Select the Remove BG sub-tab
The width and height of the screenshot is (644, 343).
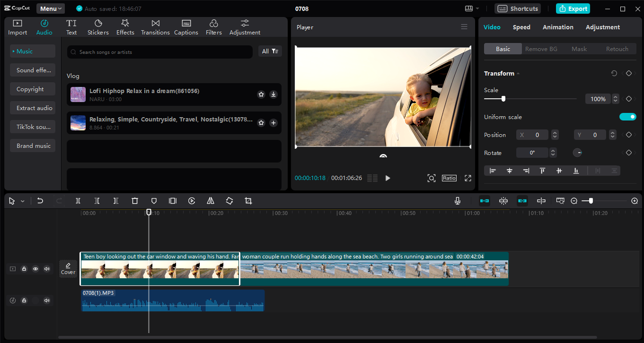coord(541,49)
